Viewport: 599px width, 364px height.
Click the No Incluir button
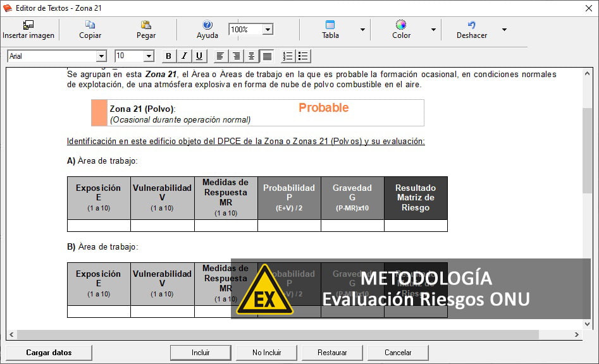tap(267, 353)
